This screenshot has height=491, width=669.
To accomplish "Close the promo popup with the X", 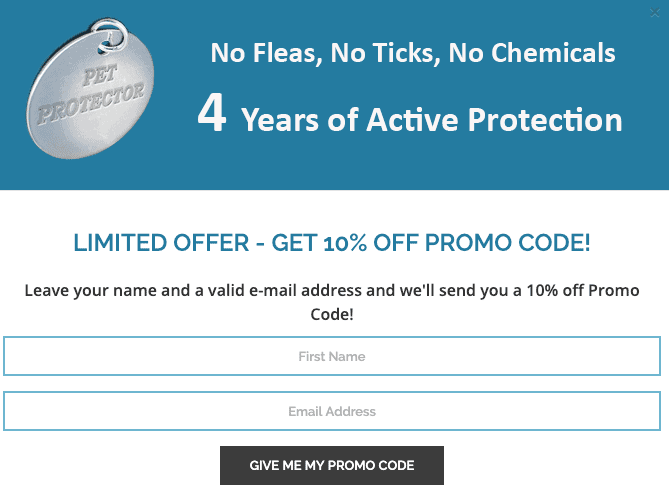I will 654,13.
